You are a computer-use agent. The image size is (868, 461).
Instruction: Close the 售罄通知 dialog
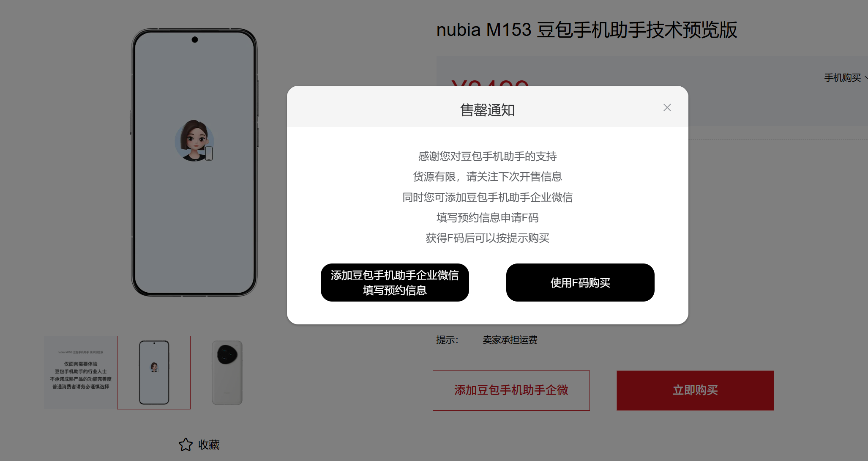(667, 108)
